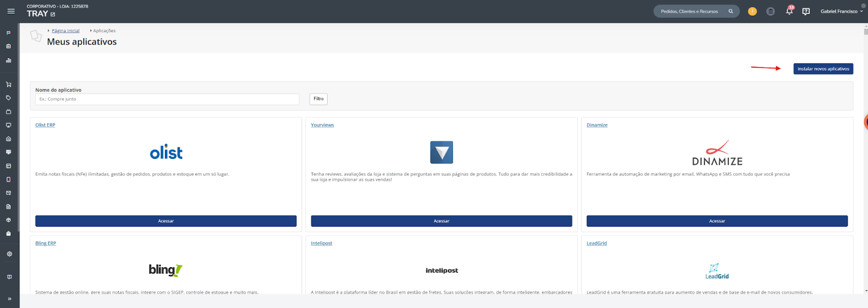Open the LeadGrid link
Viewport: 868px width, 308px height.
[x=597, y=243]
